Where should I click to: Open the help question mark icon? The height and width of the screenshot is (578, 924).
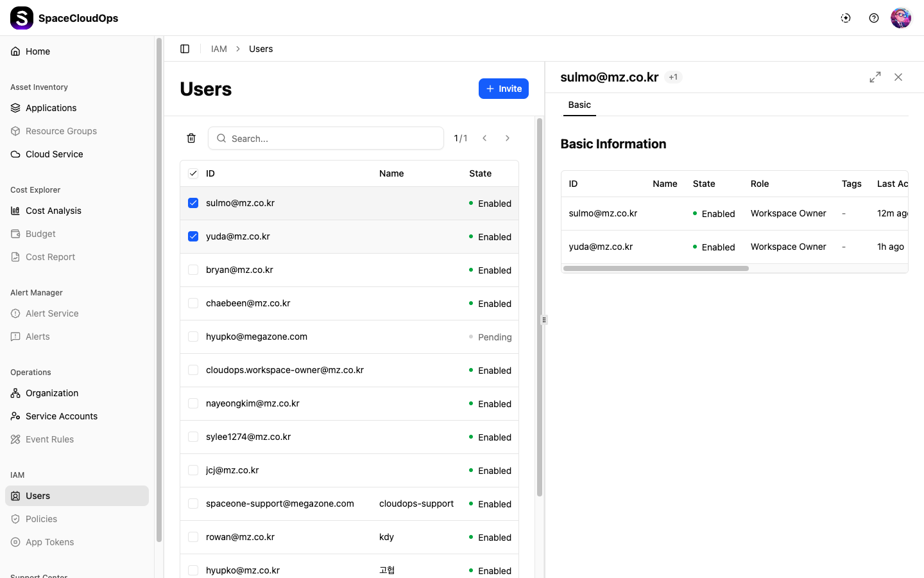tap(874, 18)
